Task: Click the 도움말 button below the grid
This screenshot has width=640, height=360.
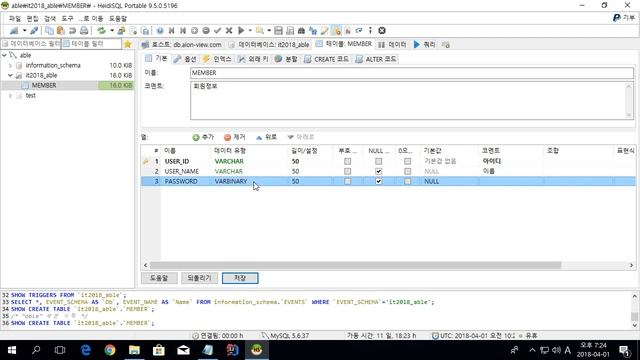Action: [x=159, y=278]
